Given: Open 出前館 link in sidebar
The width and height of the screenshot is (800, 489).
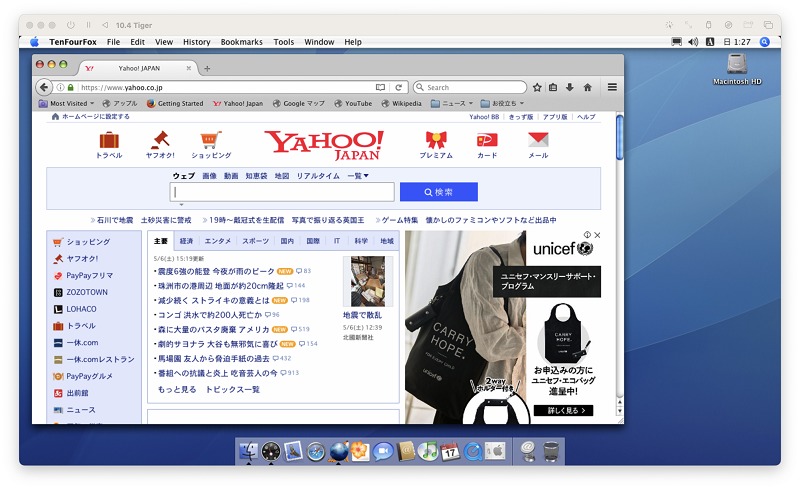Looking at the screenshot, I should (77, 393).
